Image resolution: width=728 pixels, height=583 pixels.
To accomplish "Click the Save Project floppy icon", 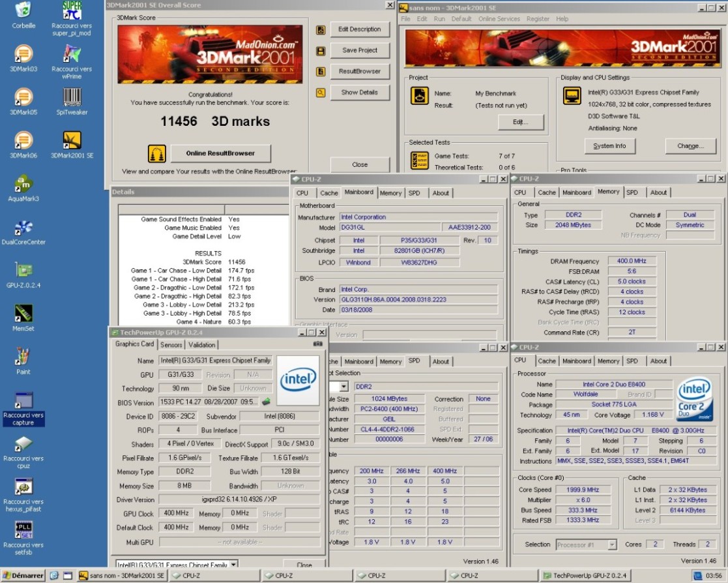I will coord(321,51).
